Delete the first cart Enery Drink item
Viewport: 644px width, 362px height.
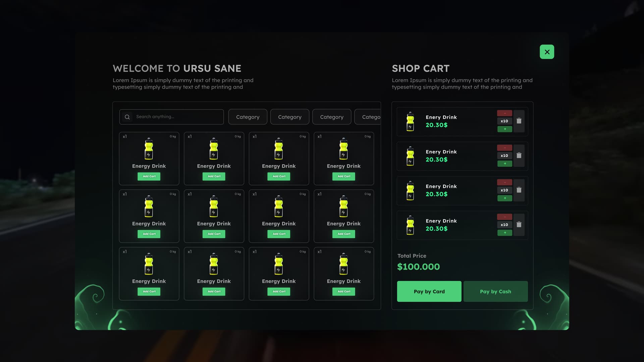(519, 121)
